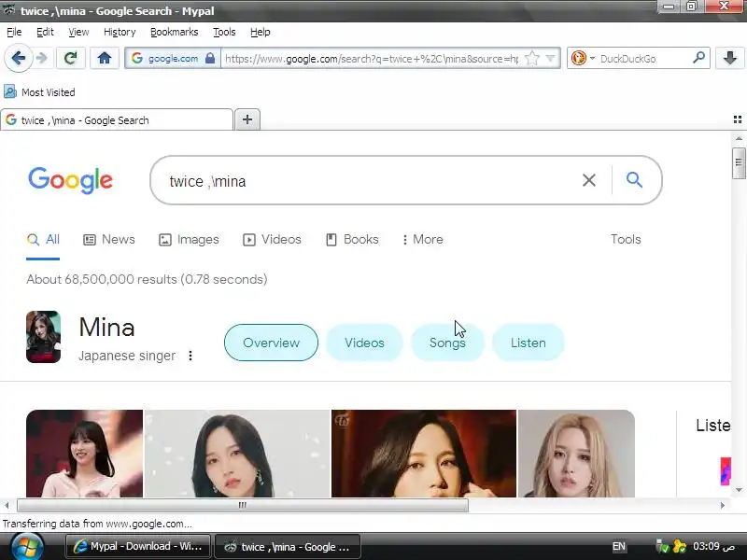Screen dimensions: 747x560
Task: Click the padlock site security icon
Action: (210, 58)
